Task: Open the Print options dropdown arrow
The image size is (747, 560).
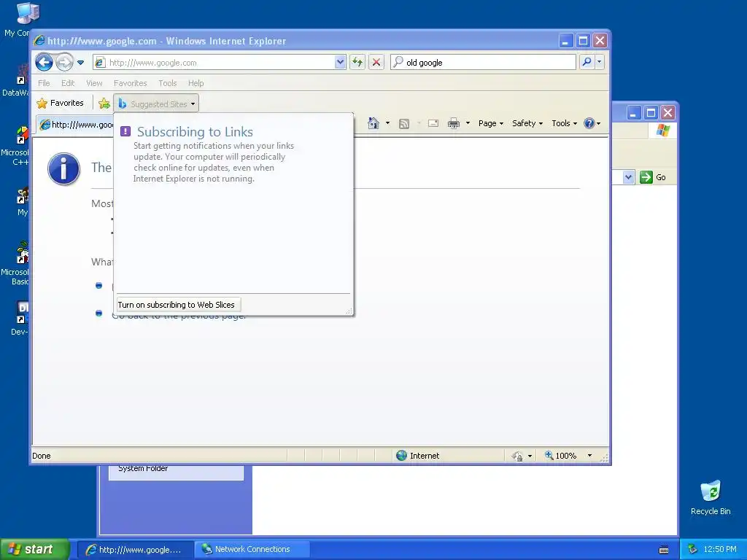Action: [468, 123]
